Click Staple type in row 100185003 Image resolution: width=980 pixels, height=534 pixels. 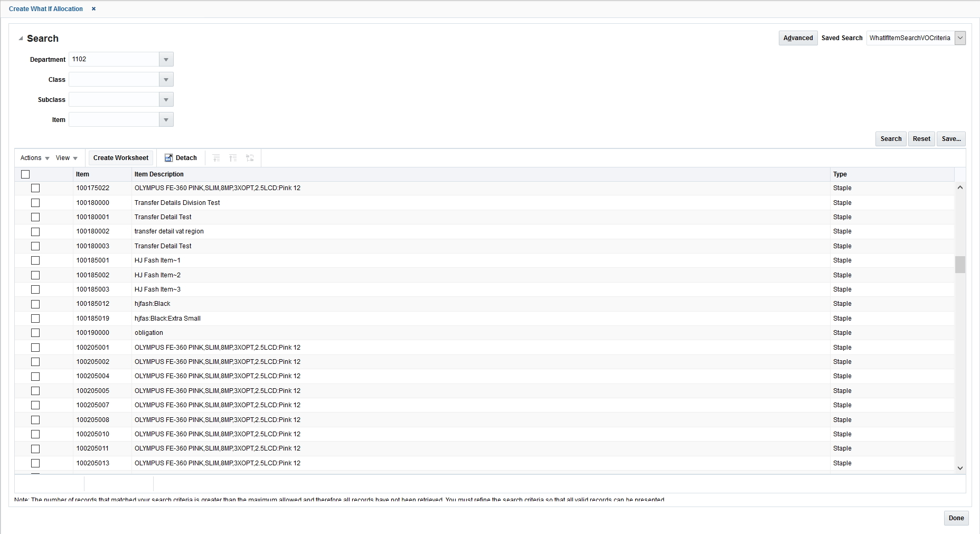(842, 289)
